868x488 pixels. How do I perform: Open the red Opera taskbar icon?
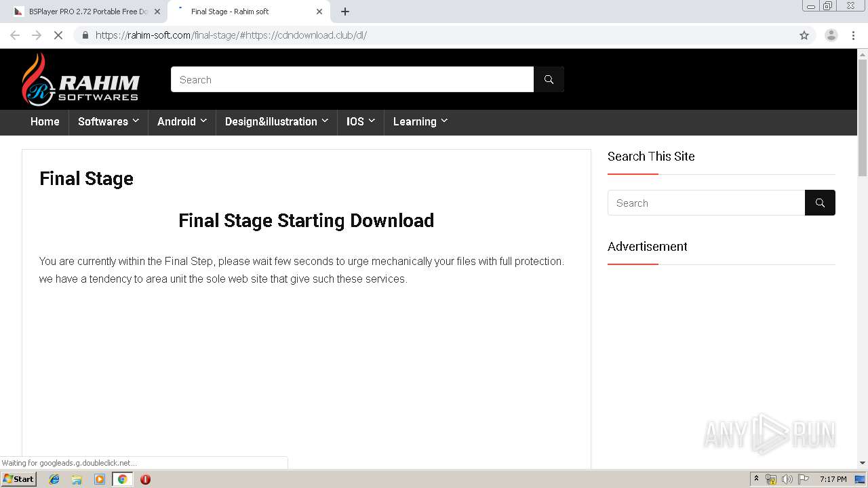[145, 479]
